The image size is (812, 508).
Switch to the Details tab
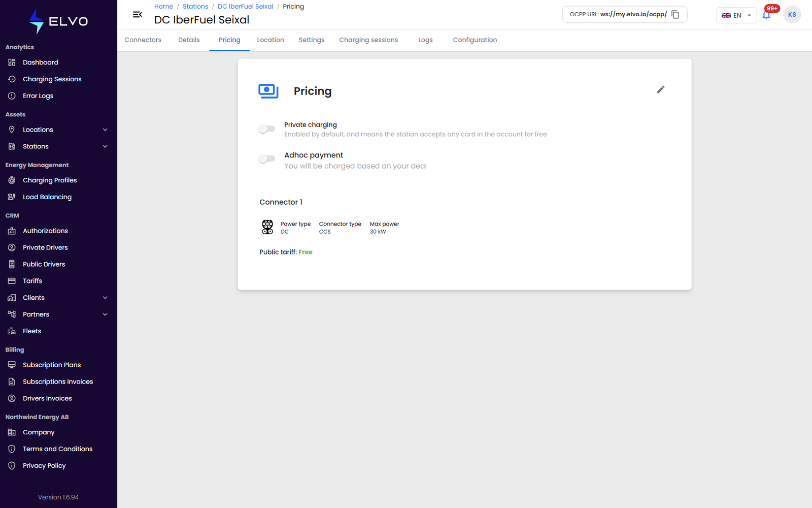tap(189, 40)
